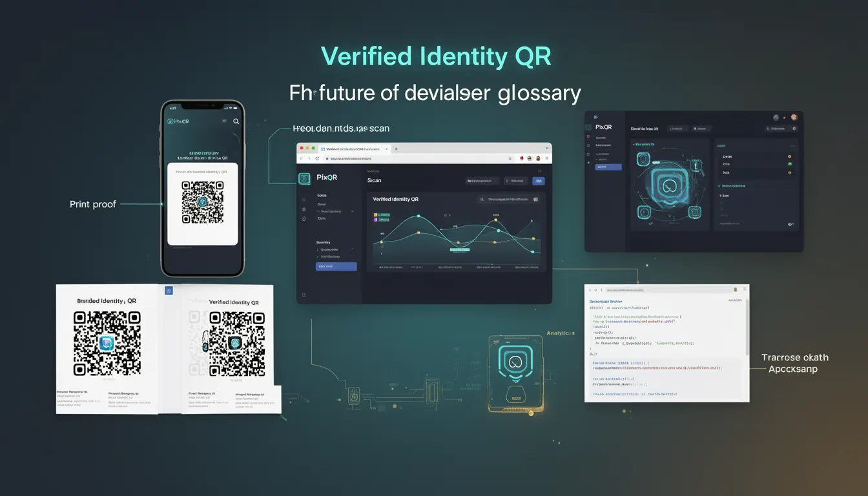This screenshot has height=496, width=868.
Task: Bookmark the page with the star icon
Action: pyautogui.click(x=510, y=158)
